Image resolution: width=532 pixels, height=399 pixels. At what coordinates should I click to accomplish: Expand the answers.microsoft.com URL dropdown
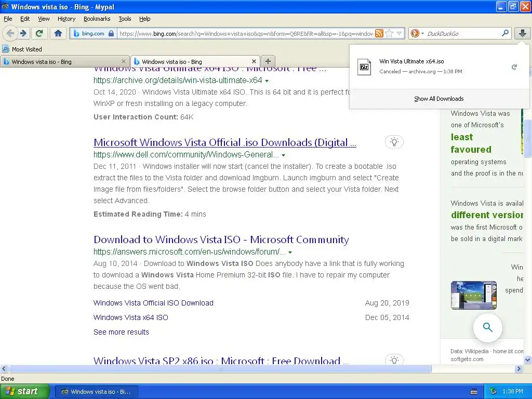(x=290, y=252)
